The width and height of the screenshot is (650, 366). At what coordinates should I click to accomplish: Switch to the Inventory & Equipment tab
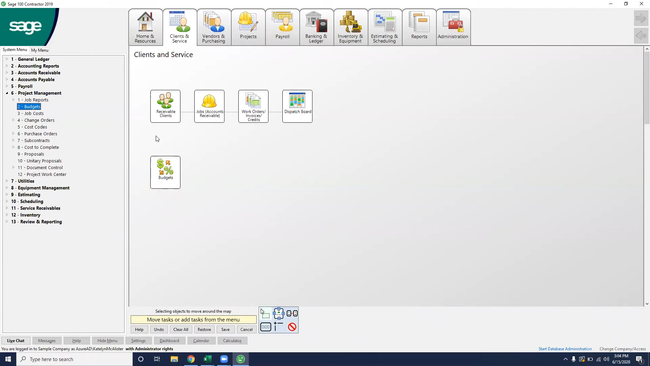coord(350,27)
